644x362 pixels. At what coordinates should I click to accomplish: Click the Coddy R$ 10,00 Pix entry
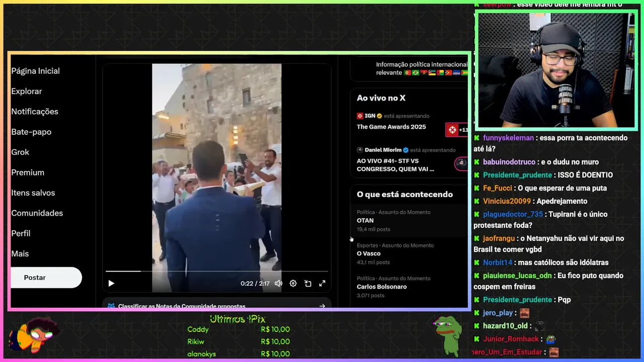click(x=238, y=330)
